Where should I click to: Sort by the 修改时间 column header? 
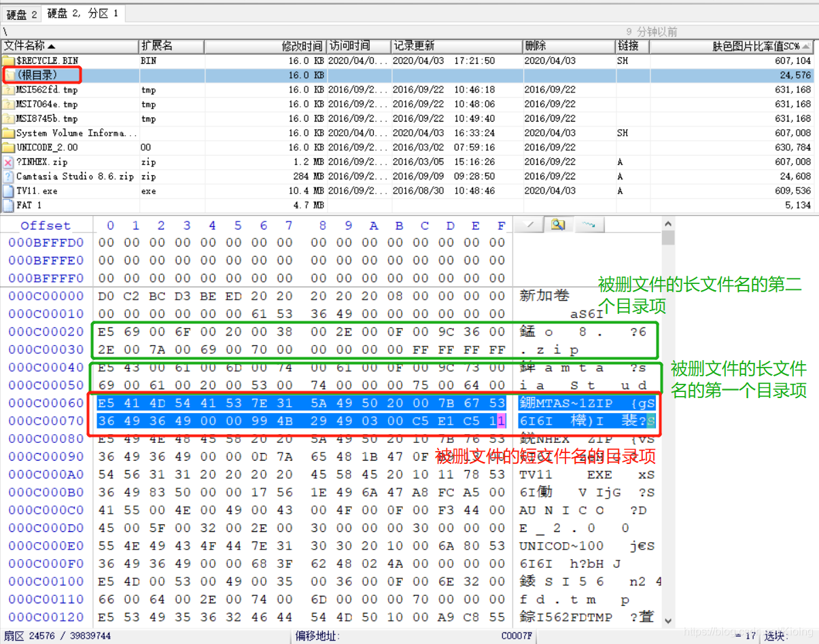[x=265, y=46]
